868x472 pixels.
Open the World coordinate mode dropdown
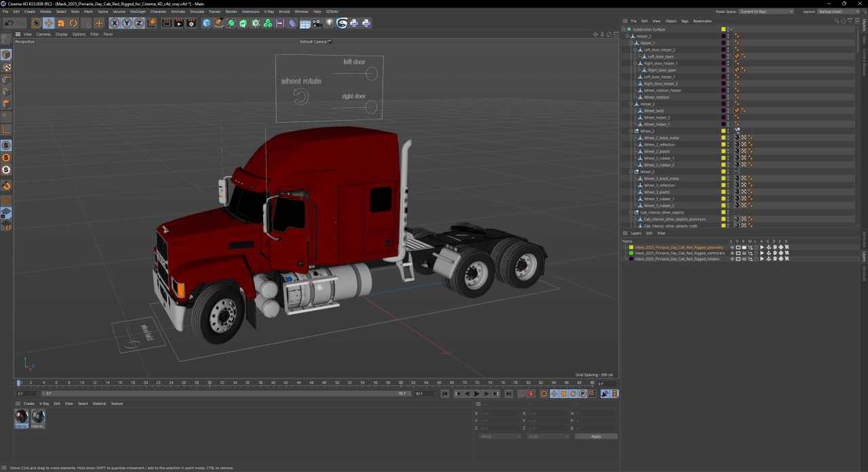point(500,436)
